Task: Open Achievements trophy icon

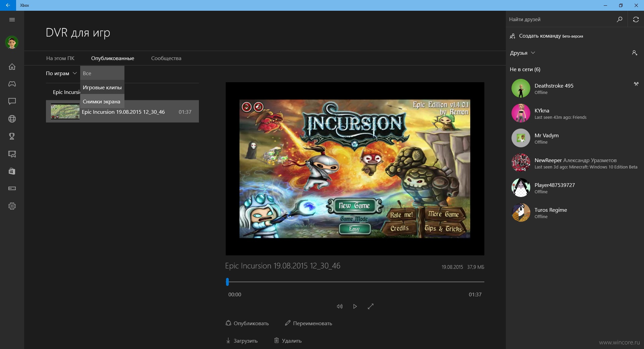Action: [x=12, y=136]
